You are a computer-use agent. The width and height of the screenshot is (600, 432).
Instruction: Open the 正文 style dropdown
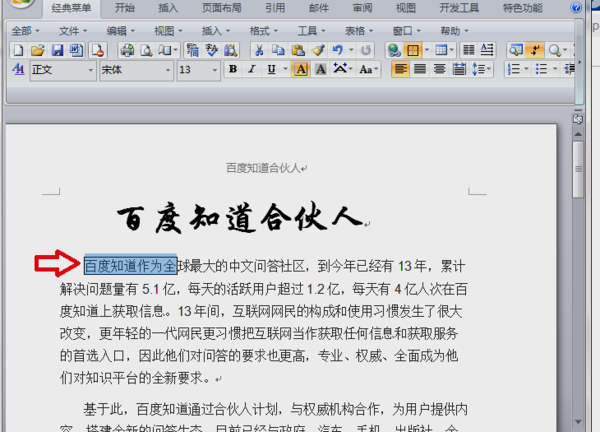90,70
